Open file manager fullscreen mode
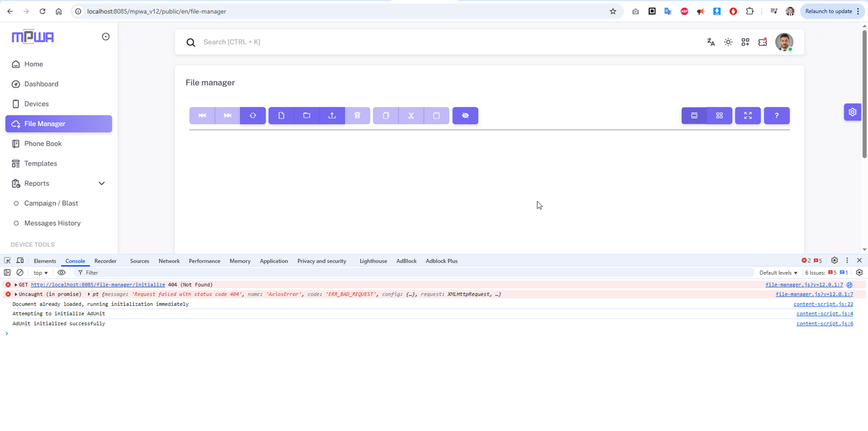Screen dimensions: 868x431 [748, 116]
